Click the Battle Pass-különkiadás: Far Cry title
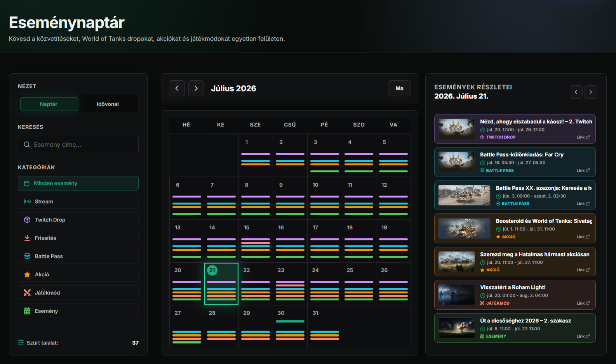616x364 pixels. (x=522, y=154)
